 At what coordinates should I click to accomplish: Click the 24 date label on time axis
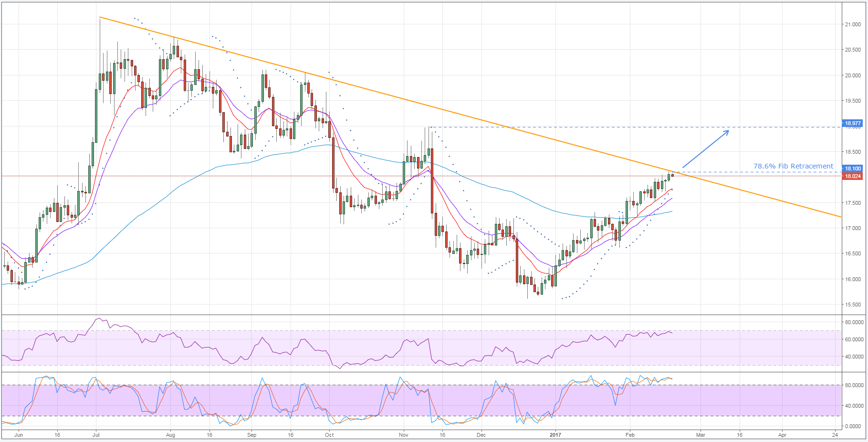[x=835, y=435]
